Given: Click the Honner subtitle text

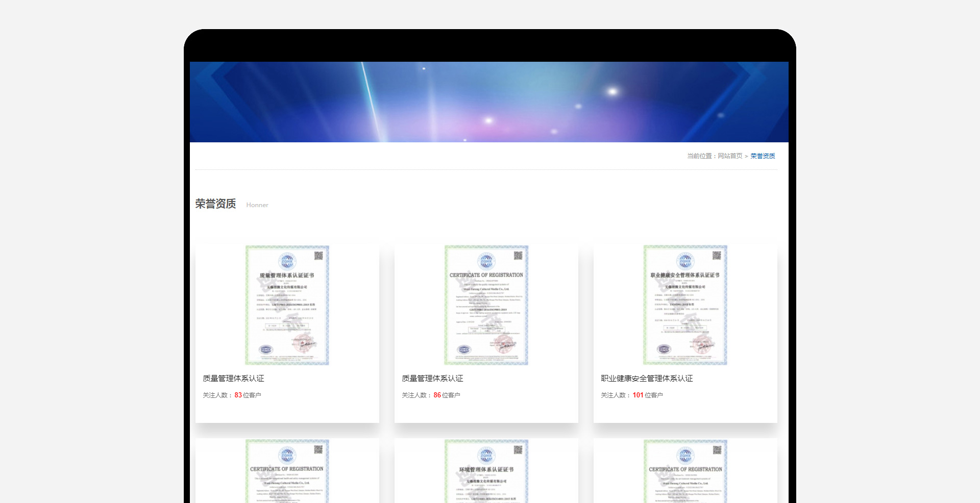Looking at the screenshot, I should coord(257,205).
